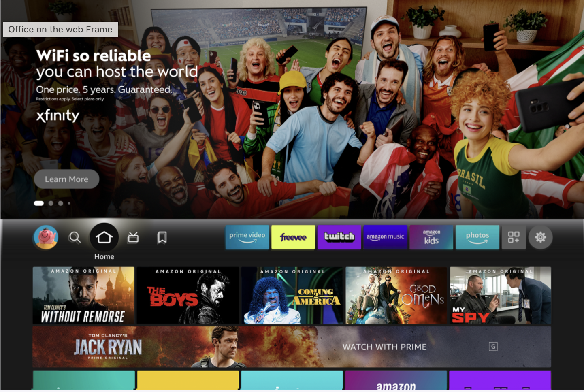Select the Home house icon
This screenshot has width=584, height=392.
[x=104, y=237]
